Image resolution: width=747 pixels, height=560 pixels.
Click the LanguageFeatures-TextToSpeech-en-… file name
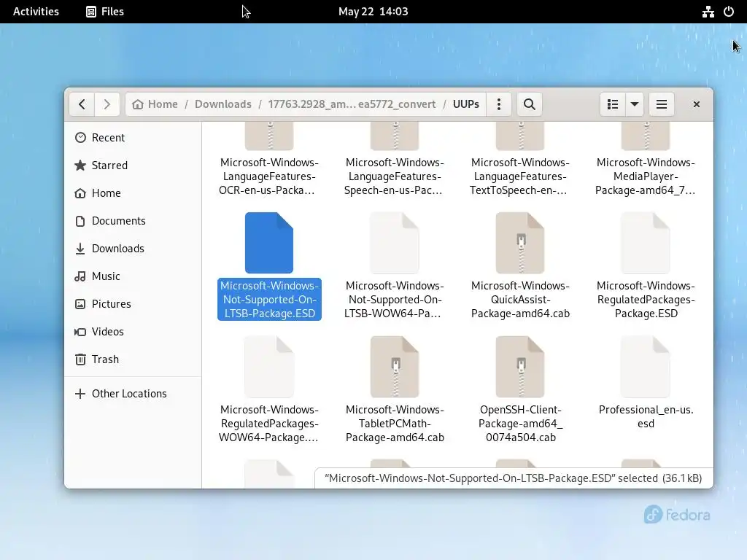520,176
